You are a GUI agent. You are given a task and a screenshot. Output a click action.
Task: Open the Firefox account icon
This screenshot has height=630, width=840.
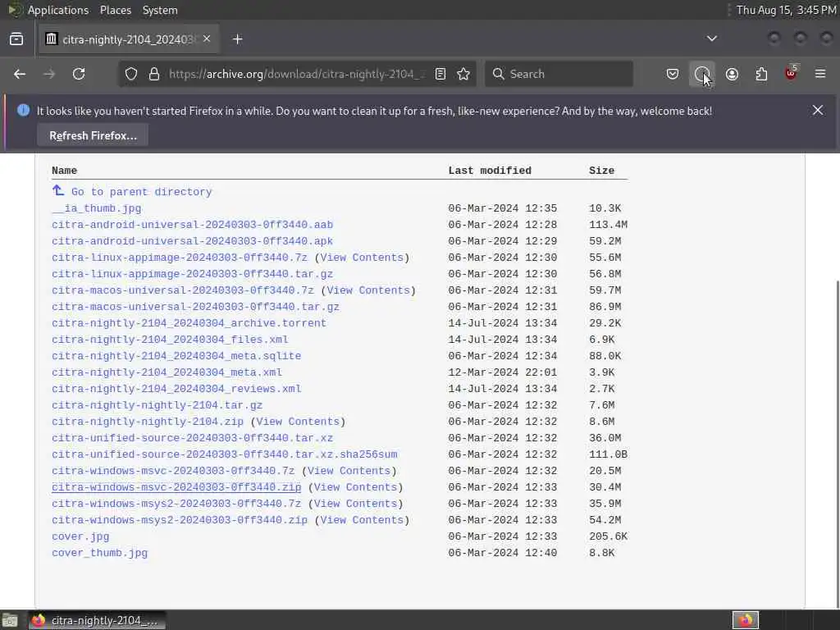coord(732,74)
